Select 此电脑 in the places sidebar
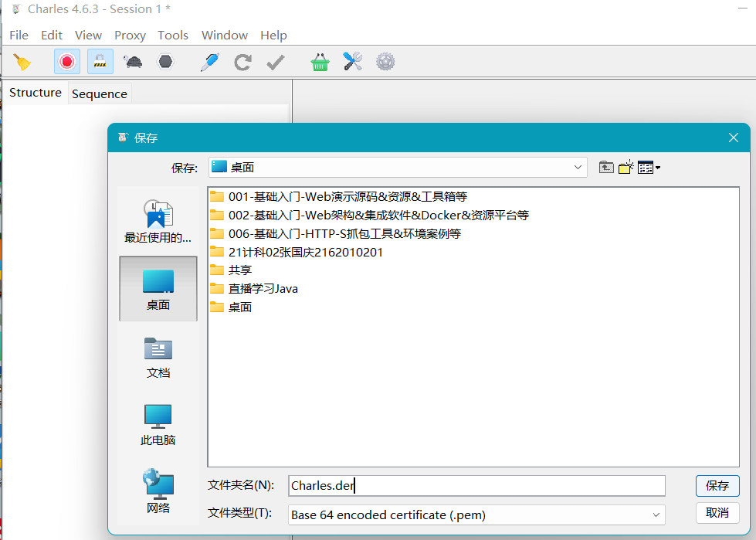The image size is (756, 540). pyautogui.click(x=158, y=425)
